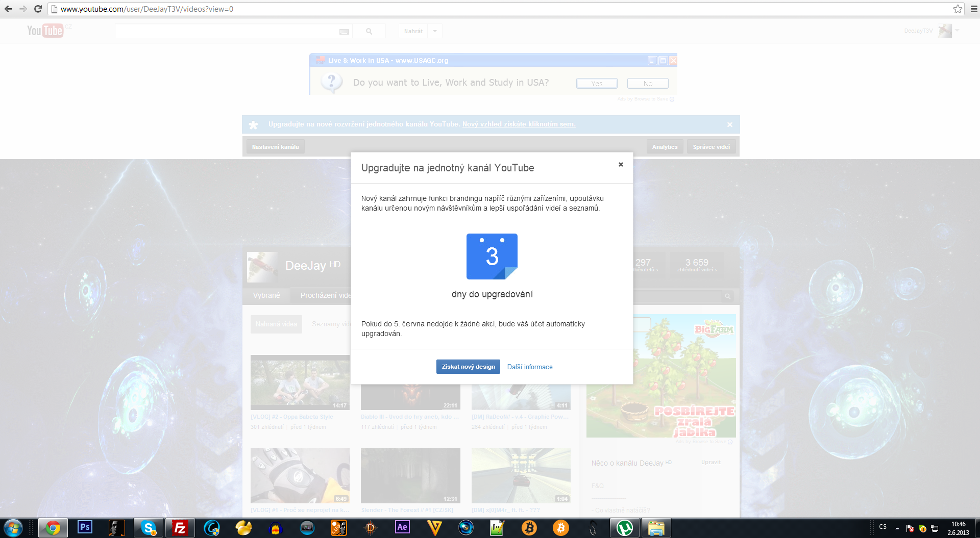The height and width of the screenshot is (538, 980).
Task: Open the 3 659 video views counter
Action: click(697, 265)
